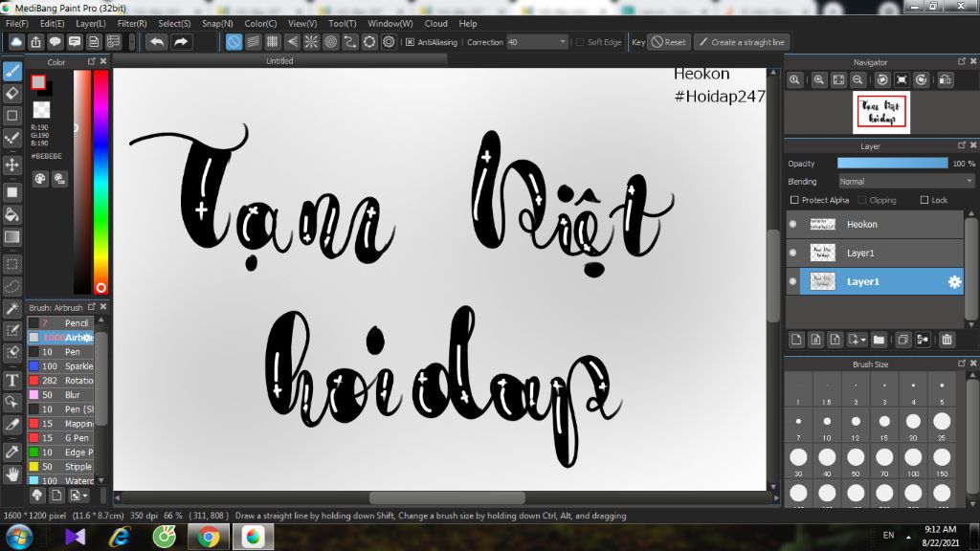Enable Clipping checkbox
Screen dimensions: 980x551
(862, 200)
